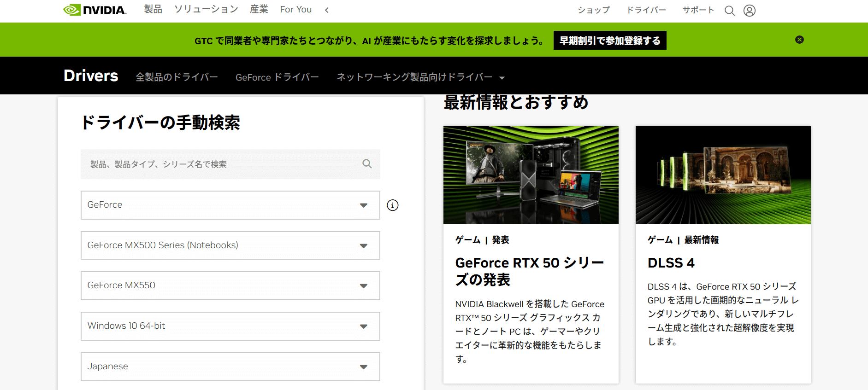The image size is (868, 390).
Task: Click NVIDIA Blackwell description text
Action: click(530, 332)
